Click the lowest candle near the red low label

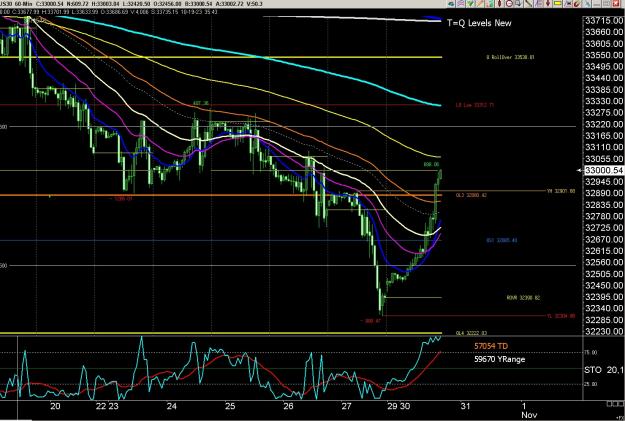coord(381,305)
